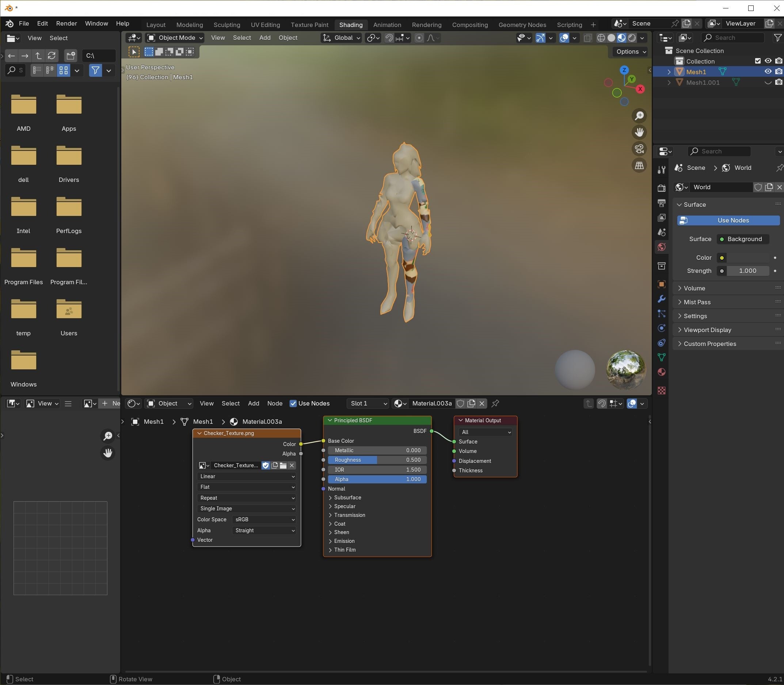
Task: Open the Output properties printer icon
Action: pos(662,203)
